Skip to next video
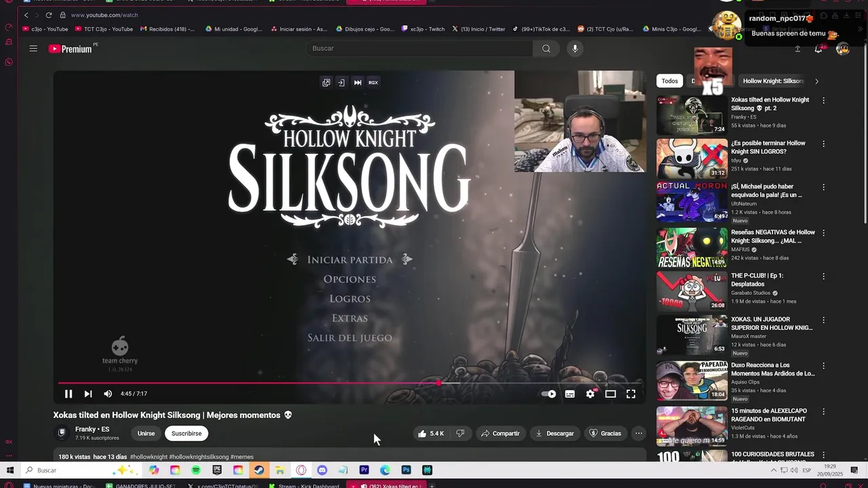 pos(88,394)
